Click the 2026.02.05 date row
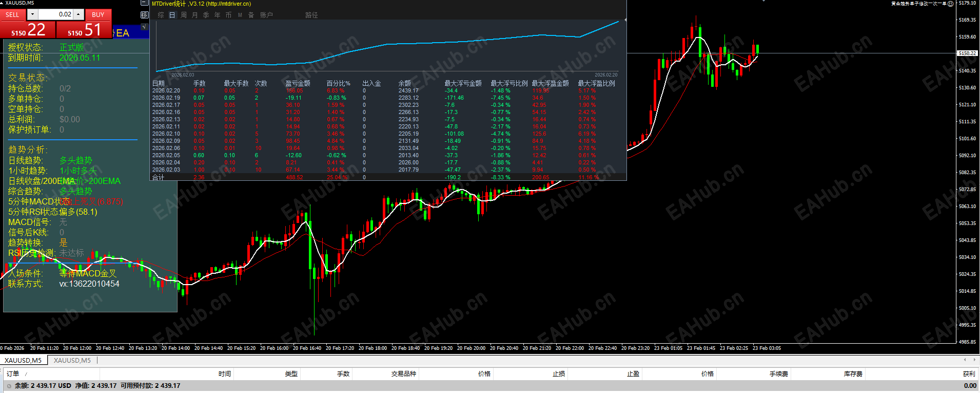This screenshot has height=393, width=980. point(166,155)
